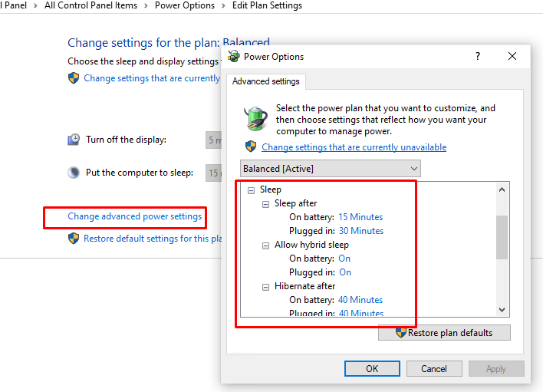Select the Advanced settings tab
Image resolution: width=543 pixels, height=392 pixels.
tap(266, 81)
